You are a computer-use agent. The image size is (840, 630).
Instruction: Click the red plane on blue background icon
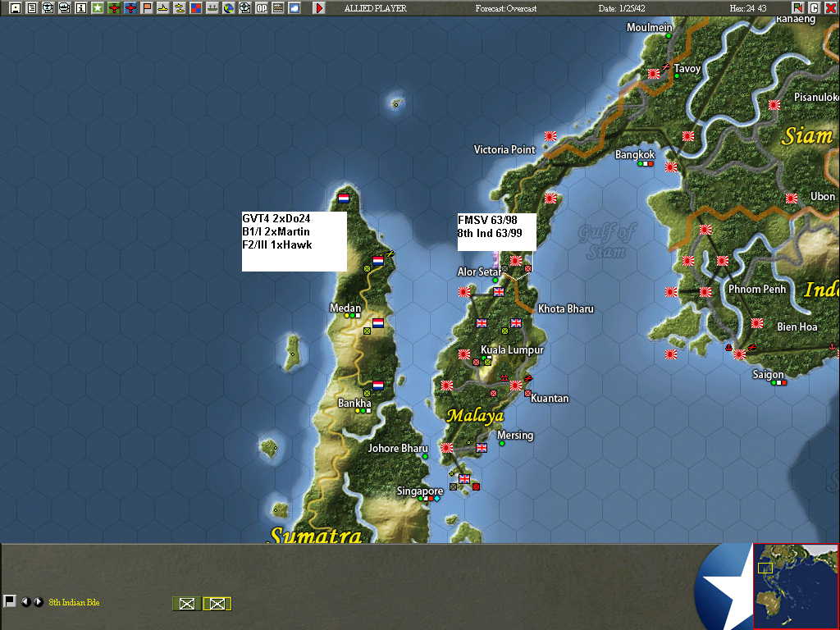pos(130,8)
